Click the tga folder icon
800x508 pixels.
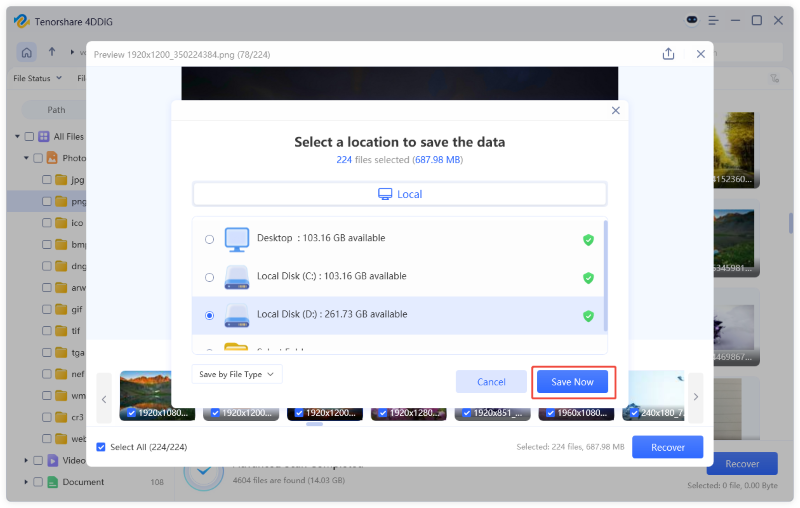click(x=61, y=352)
